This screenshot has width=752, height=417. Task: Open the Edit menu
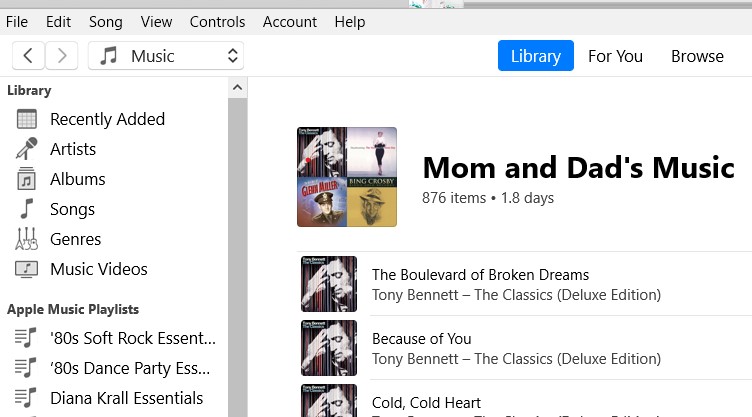[x=59, y=22]
